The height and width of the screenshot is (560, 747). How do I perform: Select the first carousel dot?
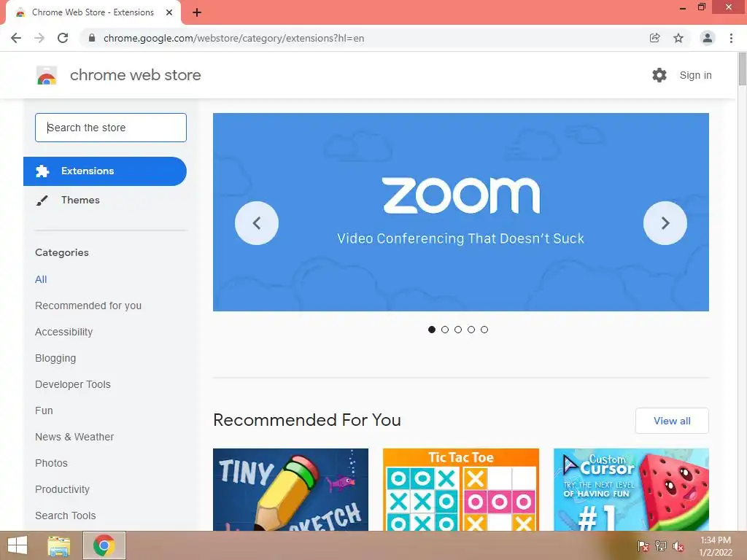(432, 330)
